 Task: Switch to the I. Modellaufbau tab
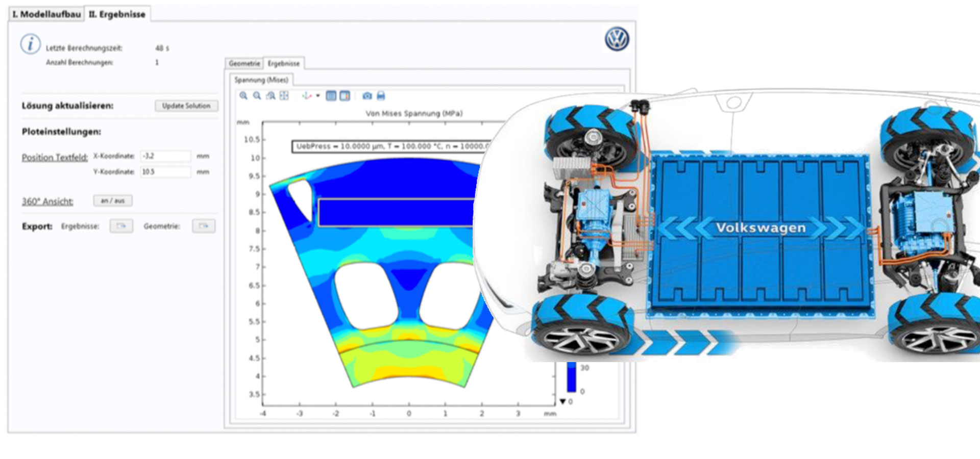pos(46,14)
